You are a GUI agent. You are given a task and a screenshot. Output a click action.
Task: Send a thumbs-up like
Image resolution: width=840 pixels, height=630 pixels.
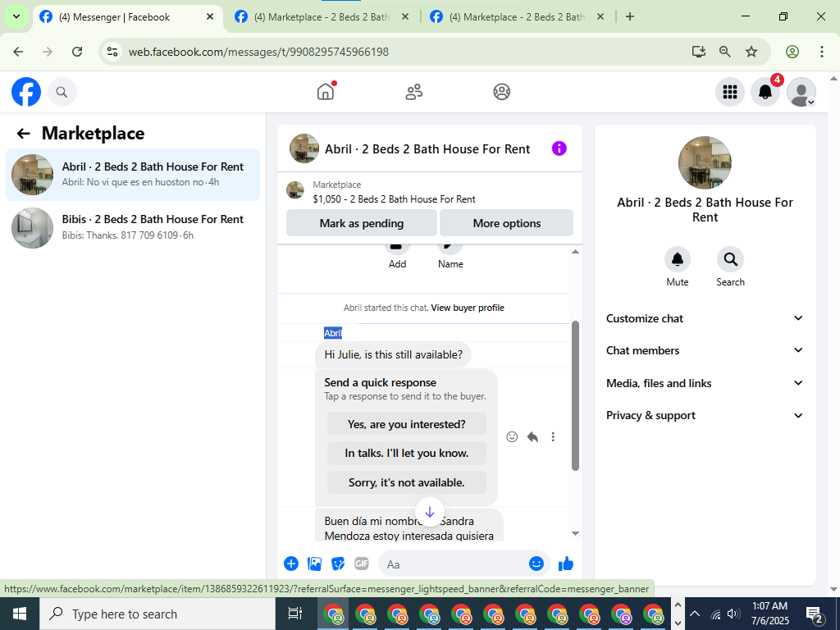(566, 564)
